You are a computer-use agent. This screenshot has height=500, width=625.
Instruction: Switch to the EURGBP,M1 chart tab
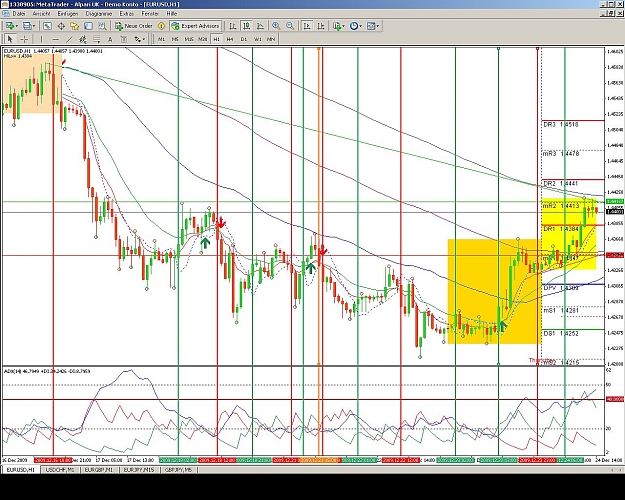[x=99, y=470]
